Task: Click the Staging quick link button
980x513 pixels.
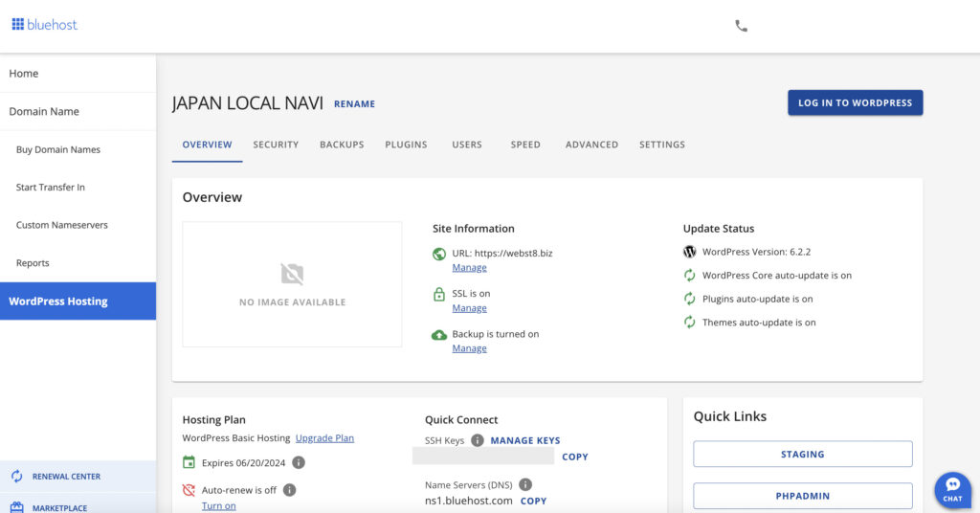Action: [802, 455]
